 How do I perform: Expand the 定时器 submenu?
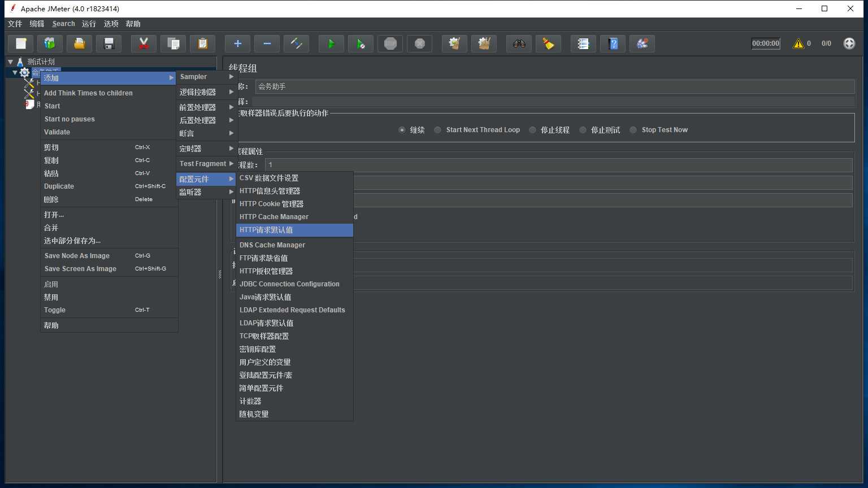click(x=206, y=149)
